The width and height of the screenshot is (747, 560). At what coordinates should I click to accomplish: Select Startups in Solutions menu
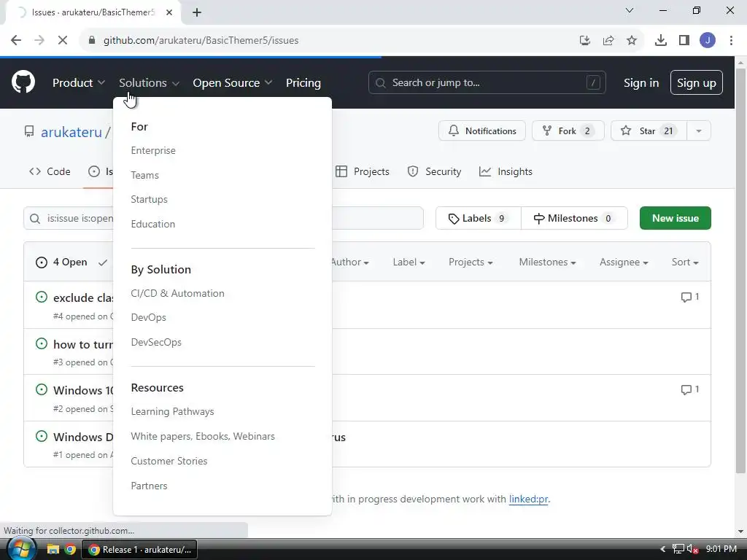pyautogui.click(x=149, y=200)
